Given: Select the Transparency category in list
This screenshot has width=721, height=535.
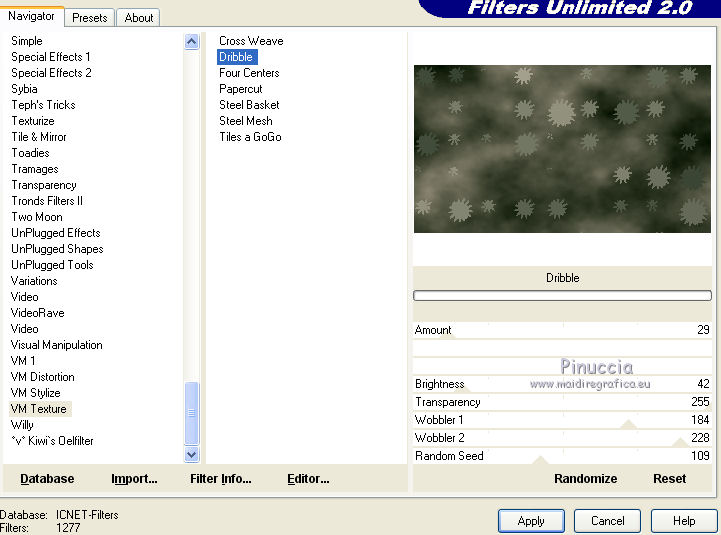Looking at the screenshot, I should pyautogui.click(x=44, y=185).
